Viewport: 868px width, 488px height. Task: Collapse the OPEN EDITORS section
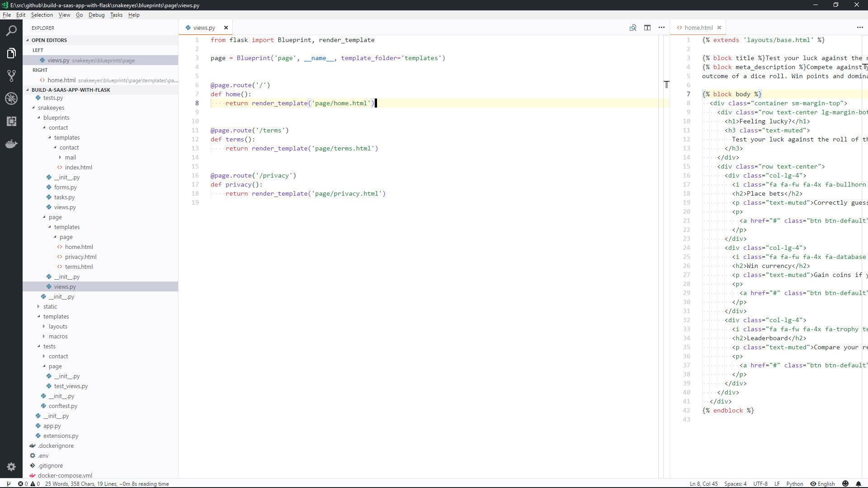[x=49, y=40]
